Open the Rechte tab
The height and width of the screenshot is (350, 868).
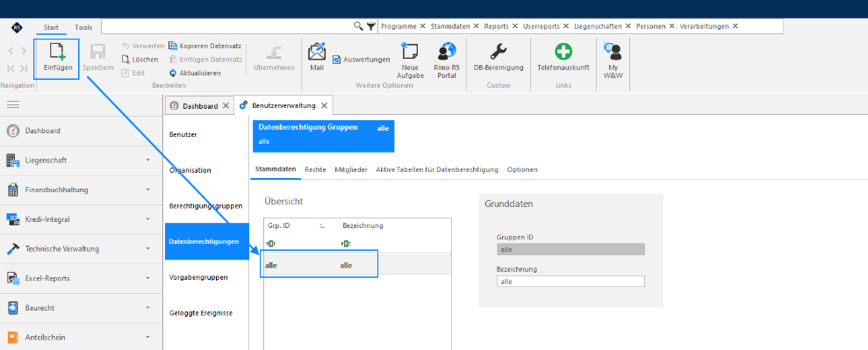(315, 170)
